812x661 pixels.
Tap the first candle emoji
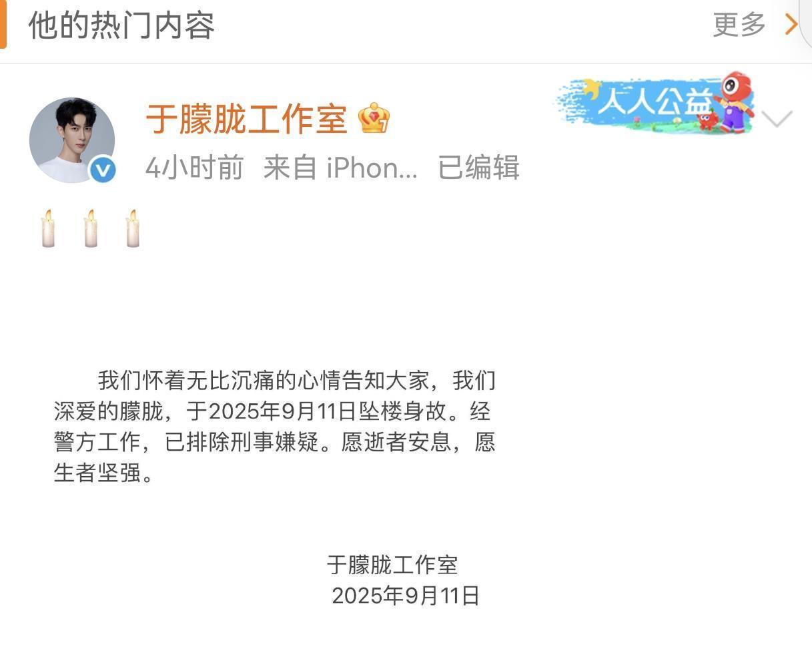point(48,228)
